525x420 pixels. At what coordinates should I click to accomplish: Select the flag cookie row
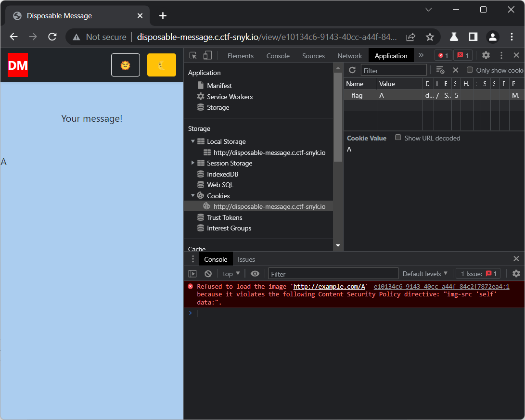coord(434,95)
